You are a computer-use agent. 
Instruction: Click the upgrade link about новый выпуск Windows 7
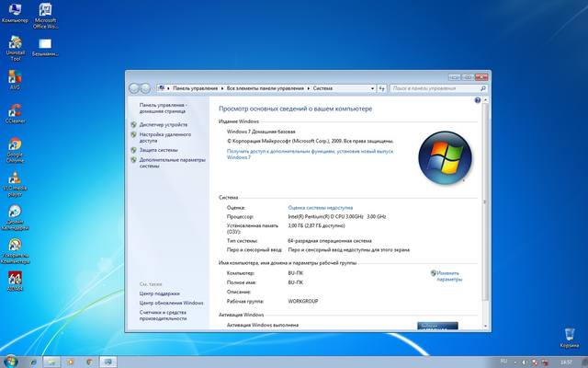pos(310,155)
